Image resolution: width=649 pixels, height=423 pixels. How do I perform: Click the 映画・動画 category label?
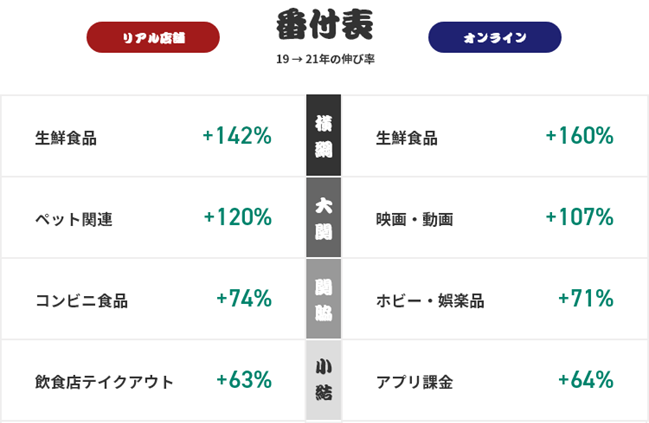[414, 219]
